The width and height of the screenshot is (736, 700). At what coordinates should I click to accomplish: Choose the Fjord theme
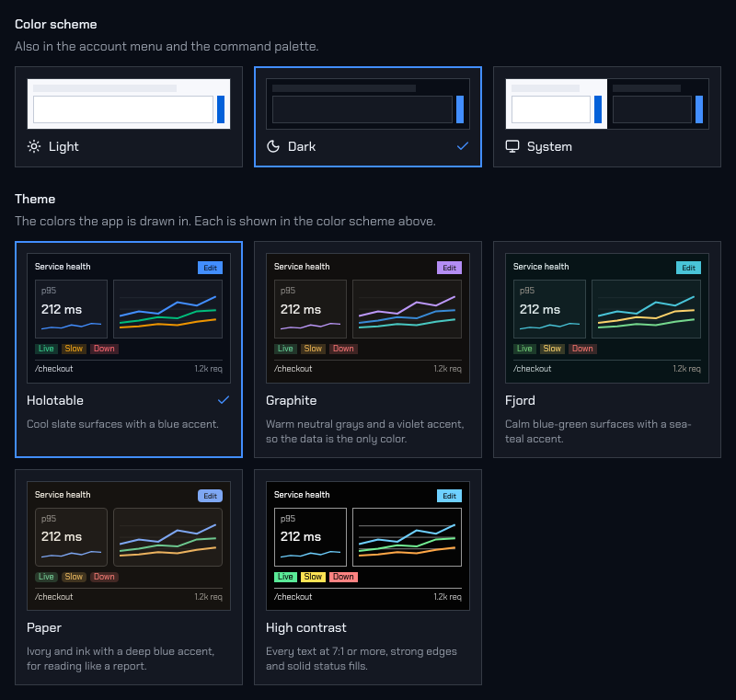(607, 349)
